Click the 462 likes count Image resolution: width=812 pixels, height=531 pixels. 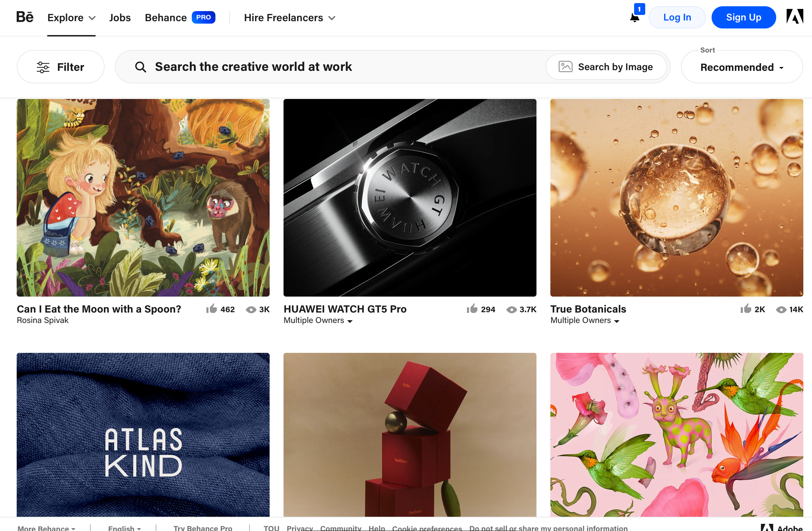(227, 309)
